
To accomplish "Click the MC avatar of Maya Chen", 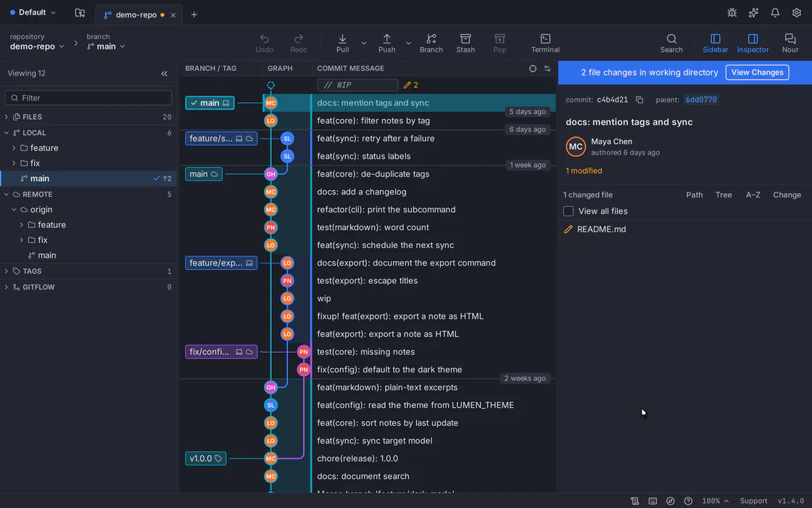I will tap(576, 147).
